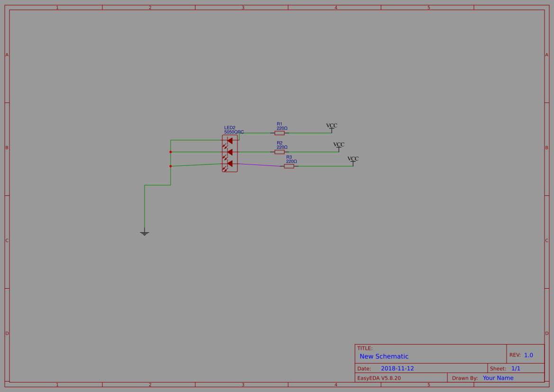The width and height of the screenshot is (554, 392).
Task: Click the LED2 reference designator label
Action: pos(229,127)
